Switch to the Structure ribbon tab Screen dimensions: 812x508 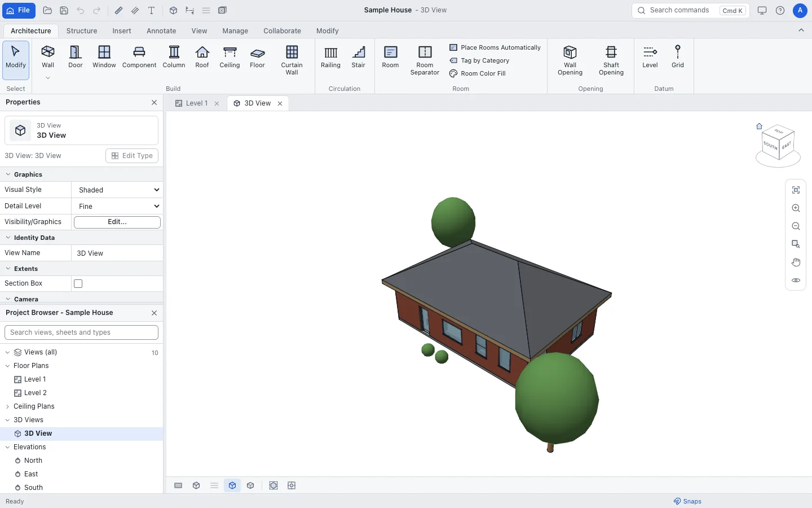click(x=82, y=31)
